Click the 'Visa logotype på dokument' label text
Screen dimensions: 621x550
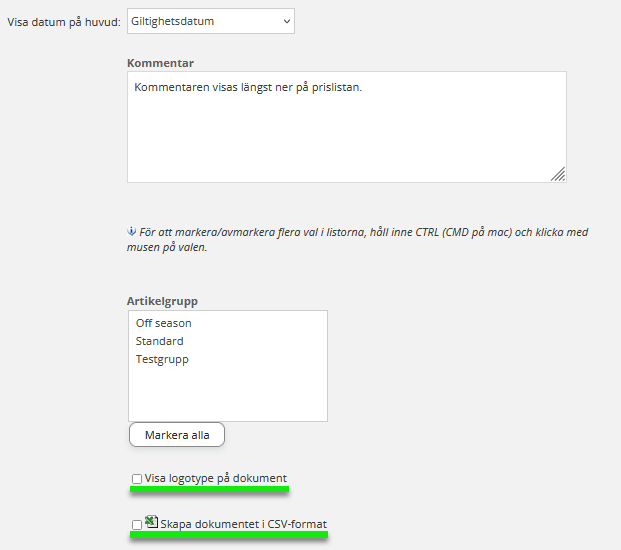[216, 479]
